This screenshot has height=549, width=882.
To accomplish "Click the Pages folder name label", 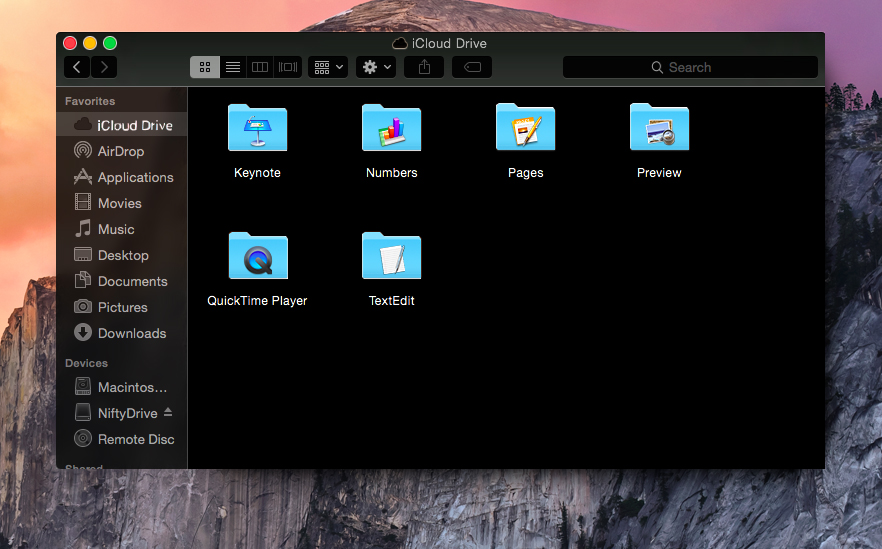I will (525, 173).
